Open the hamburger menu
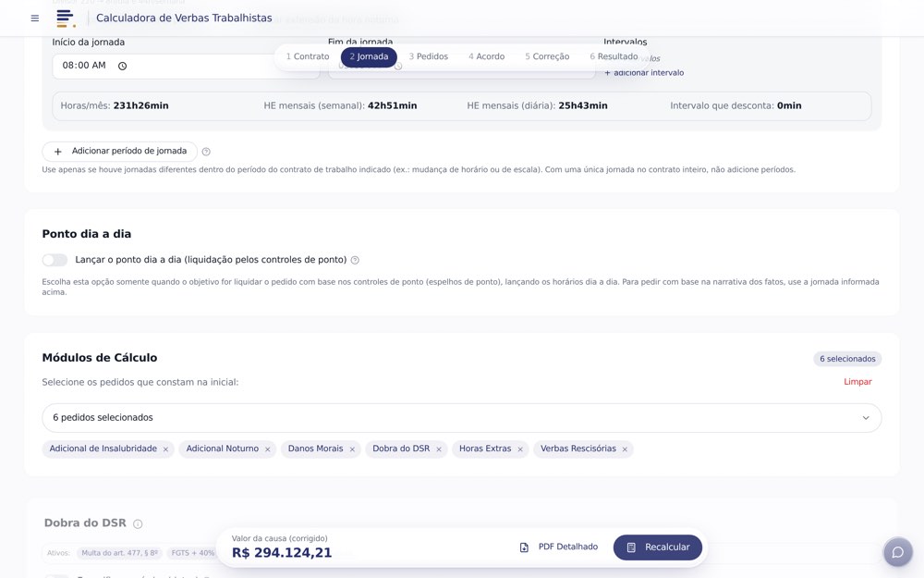The image size is (924, 578). point(35,18)
